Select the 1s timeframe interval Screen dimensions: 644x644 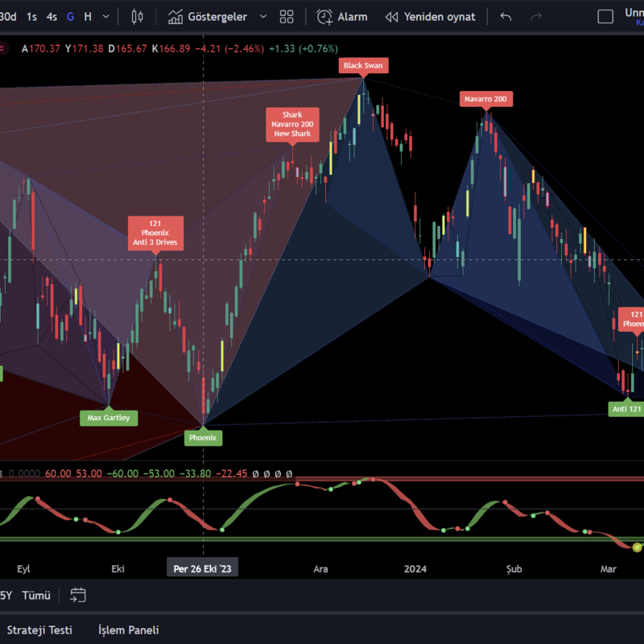[31, 16]
